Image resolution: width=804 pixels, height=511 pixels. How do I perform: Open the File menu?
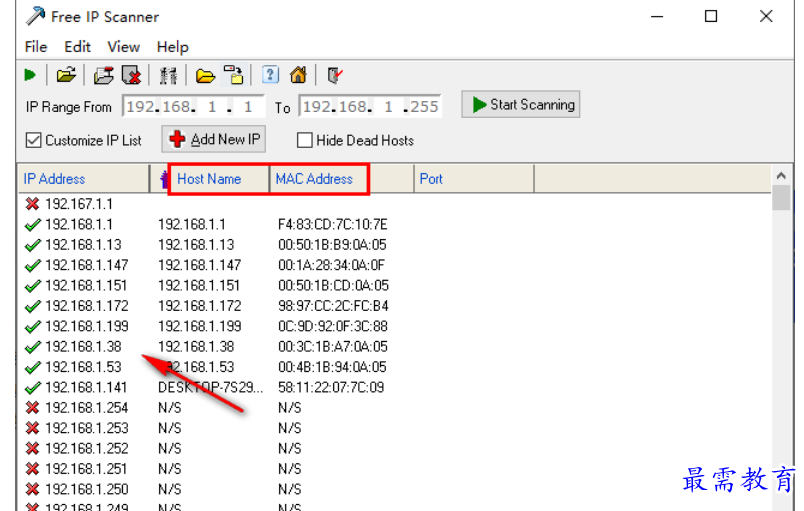[x=36, y=47]
